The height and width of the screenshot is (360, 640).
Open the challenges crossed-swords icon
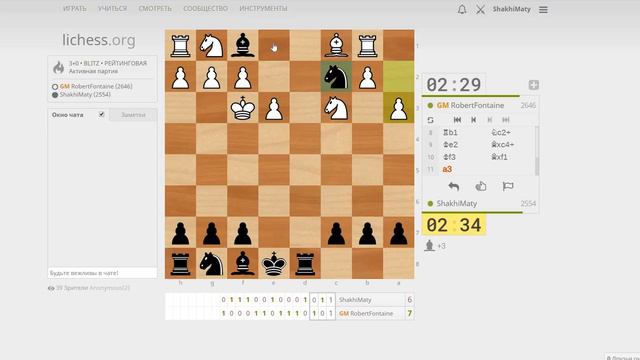coord(480,9)
